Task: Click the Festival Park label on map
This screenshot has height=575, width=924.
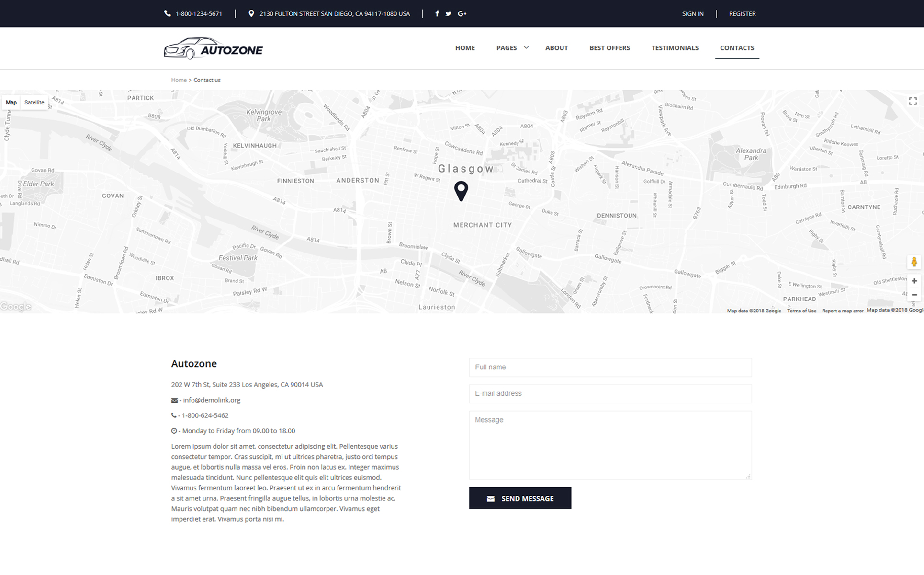Action: click(238, 258)
